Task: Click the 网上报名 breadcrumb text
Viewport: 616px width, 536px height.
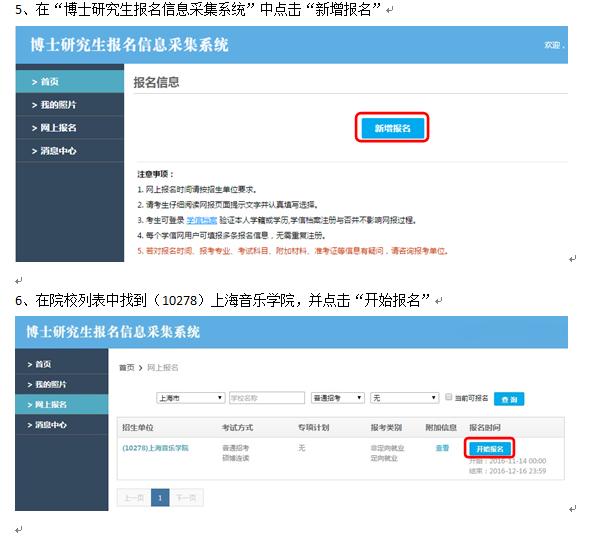Action: (163, 367)
